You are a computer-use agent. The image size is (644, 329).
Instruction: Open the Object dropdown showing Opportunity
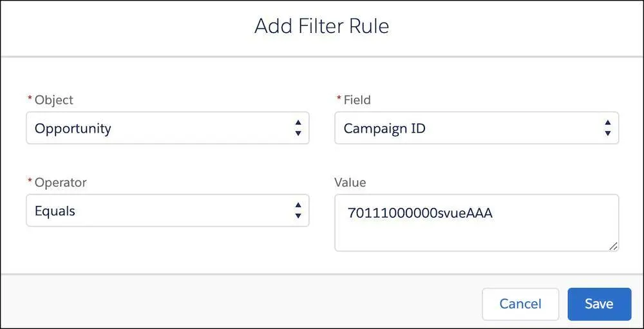(167, 128)
